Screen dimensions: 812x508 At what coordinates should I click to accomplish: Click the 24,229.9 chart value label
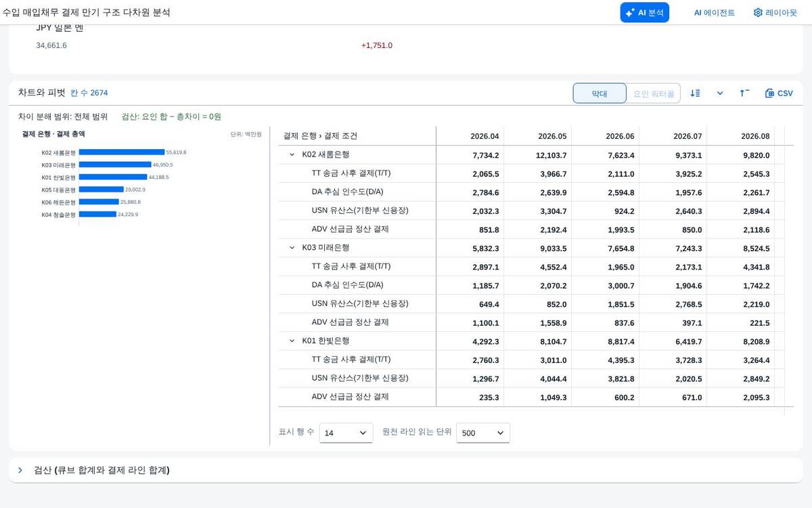coord(127,214)
